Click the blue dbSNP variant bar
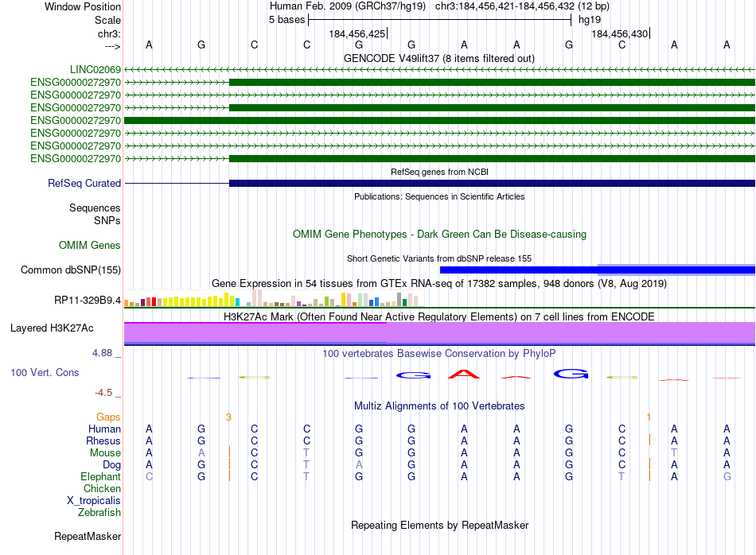Viewport: 756px width, 555px height. [x=598, y=270]
